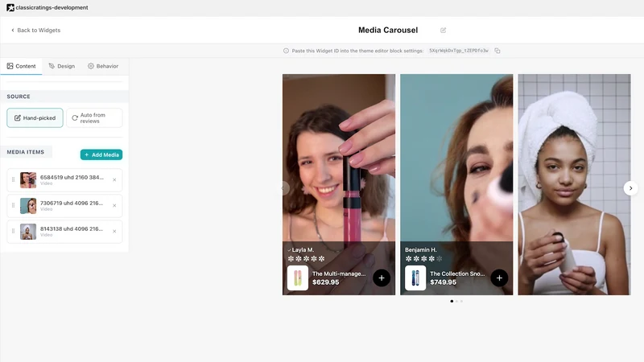Select Hand-picked source option
The height and width of the screenshot is (362, 644).
[x=35, y=117]
